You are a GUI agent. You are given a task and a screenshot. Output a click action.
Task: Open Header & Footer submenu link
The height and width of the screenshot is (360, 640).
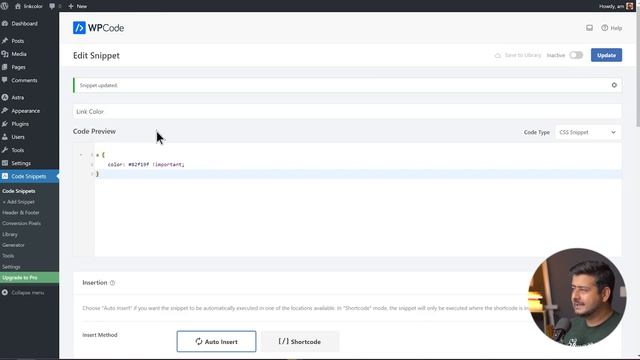click(x=21, y=213)
